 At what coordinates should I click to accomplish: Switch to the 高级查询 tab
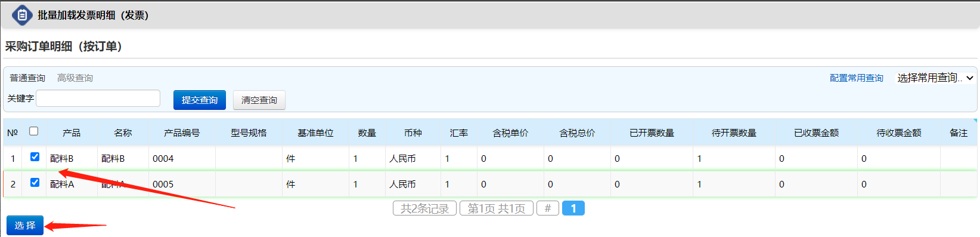(75, 78)
